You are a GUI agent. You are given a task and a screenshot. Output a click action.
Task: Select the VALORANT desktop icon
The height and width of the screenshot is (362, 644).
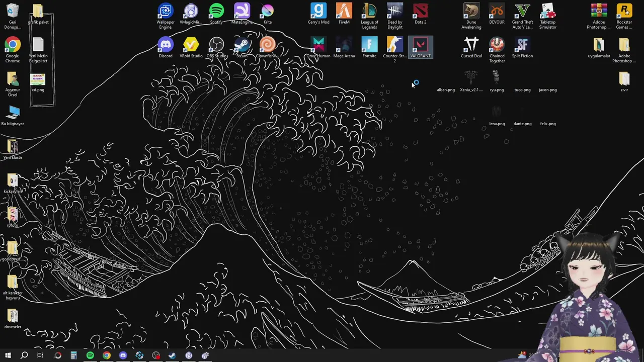point(421,47)
